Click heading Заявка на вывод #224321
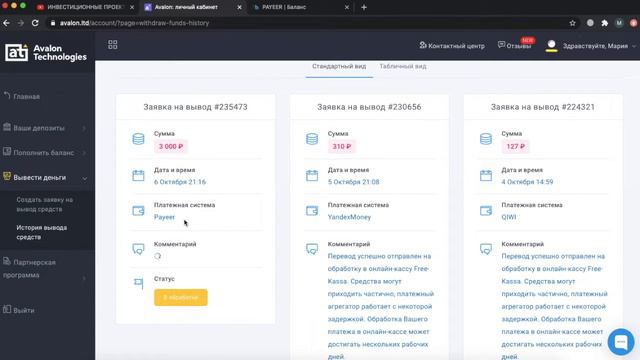Screen dimensions: 640x360 [542, 107]
